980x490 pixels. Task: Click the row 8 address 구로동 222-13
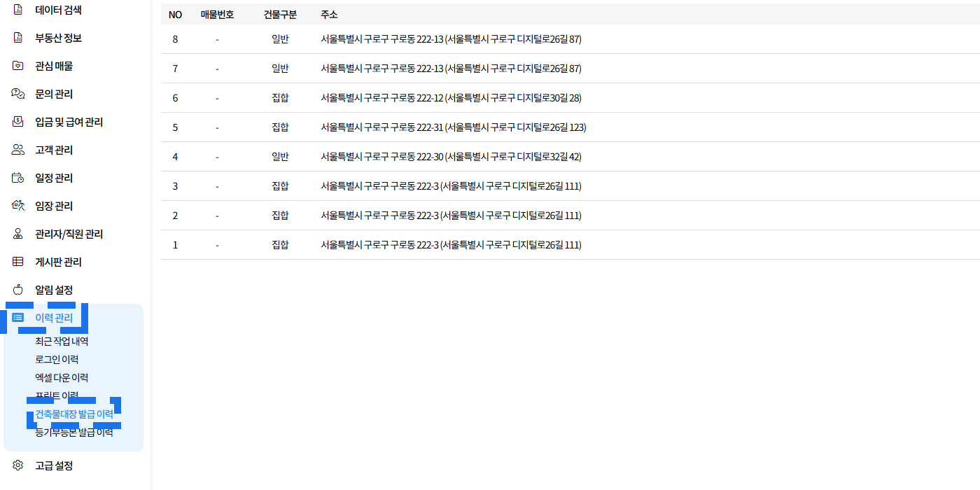tap(451, 39)
